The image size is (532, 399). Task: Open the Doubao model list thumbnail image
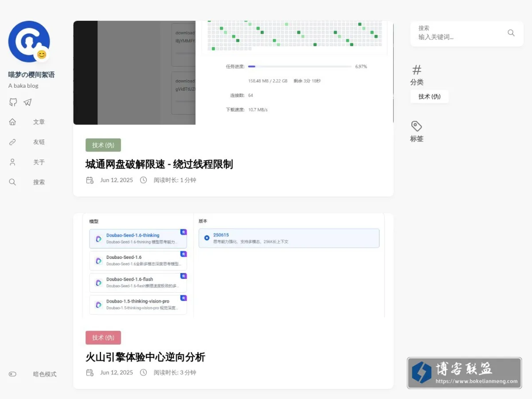point(233,265)
